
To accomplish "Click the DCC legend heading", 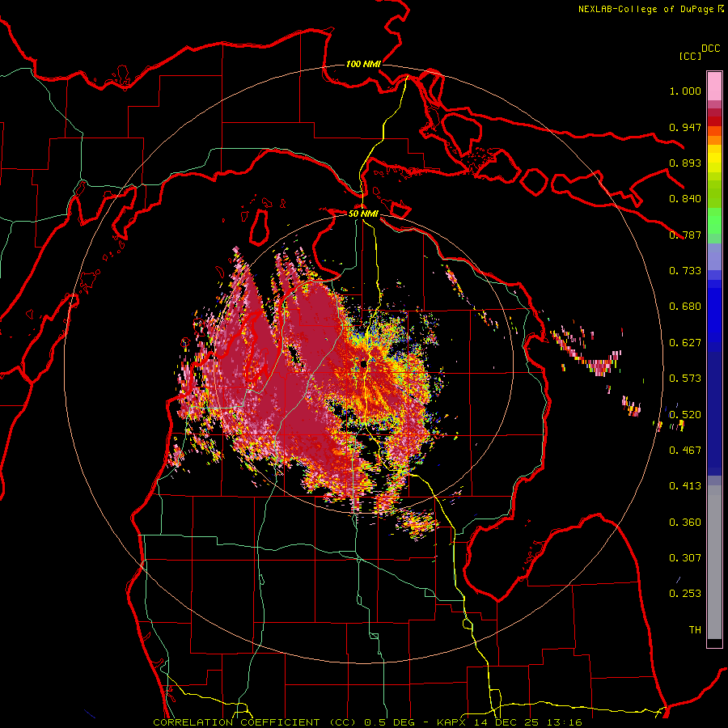I will pos(710,49).
